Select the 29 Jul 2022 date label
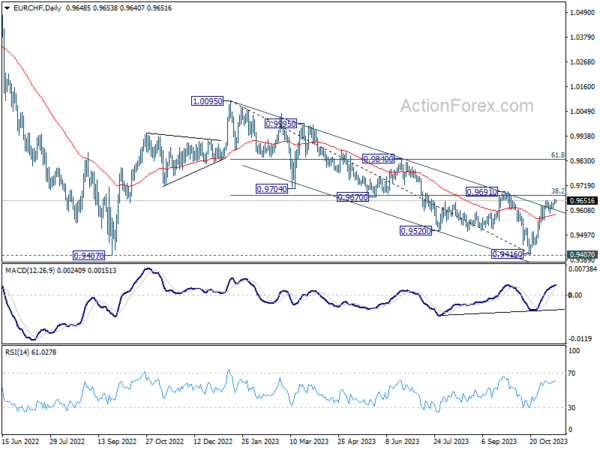Image resolution: width=600 pixels, height=450 pixels. pyautogui.click(x=69, y=441)
